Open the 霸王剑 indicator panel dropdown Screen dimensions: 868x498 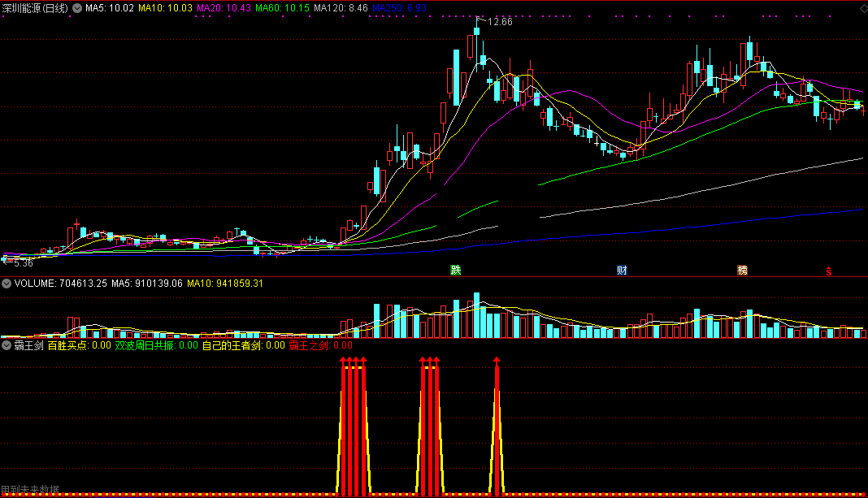7,345
